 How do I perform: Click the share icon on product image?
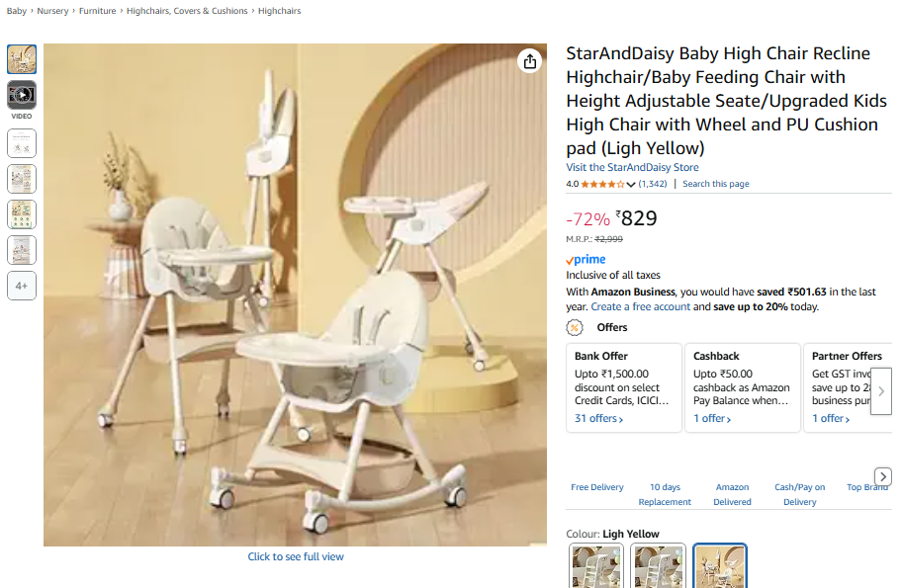coord(530,61)
